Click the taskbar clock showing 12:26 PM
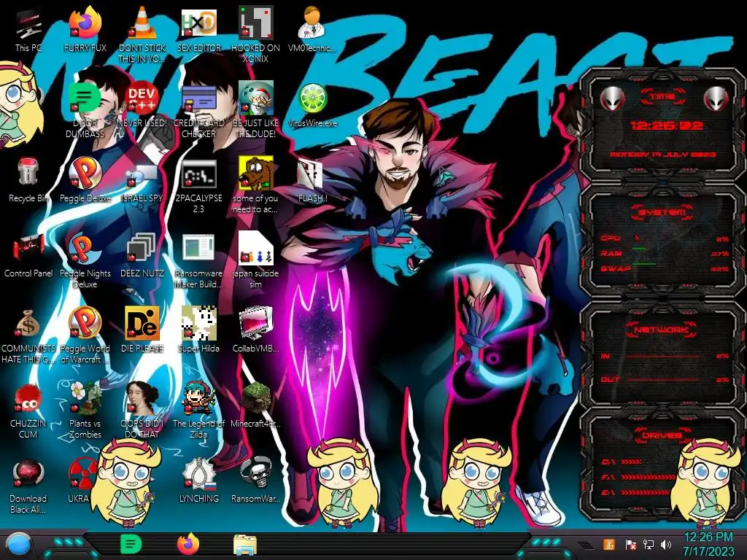Screen dimensions: 747x560 [708, 544]
